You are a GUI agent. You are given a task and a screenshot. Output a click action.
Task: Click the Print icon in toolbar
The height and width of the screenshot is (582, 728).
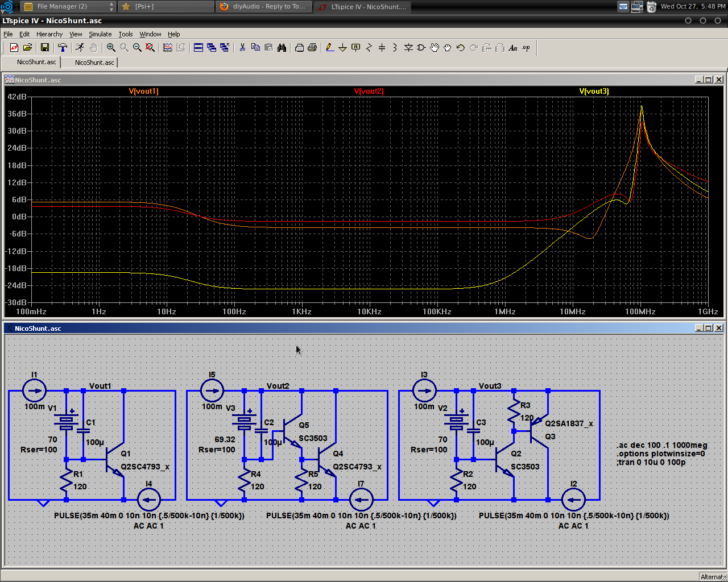point(299,48)
